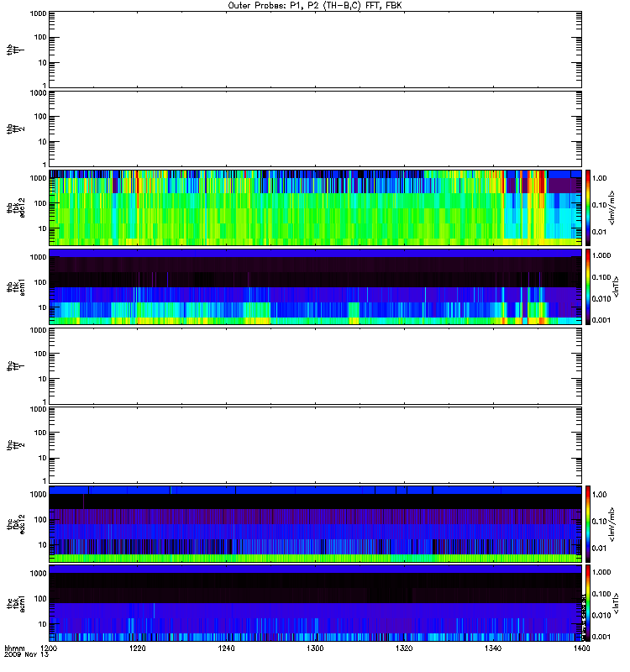
Task: Select the 'thb fbk edc12' axis label
Action: 15,207
